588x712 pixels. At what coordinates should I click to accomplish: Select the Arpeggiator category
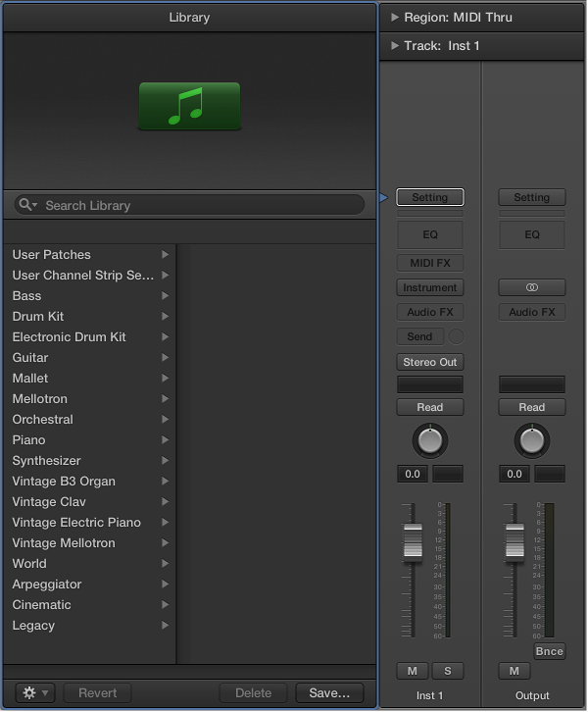90,584
